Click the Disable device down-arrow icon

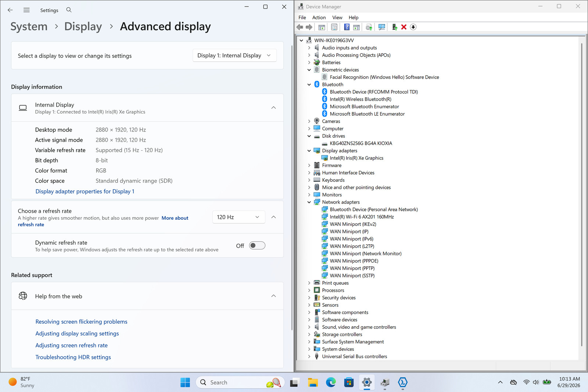(413, 27)
